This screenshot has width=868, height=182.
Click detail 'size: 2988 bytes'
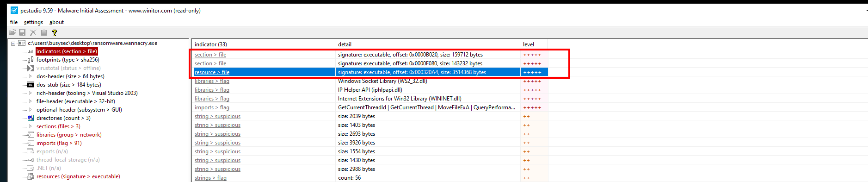[x=357, y=169]
